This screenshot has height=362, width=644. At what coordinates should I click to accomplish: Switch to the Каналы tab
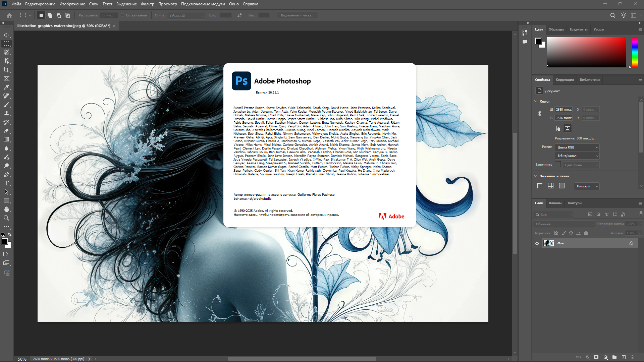click(x=555, y=203)
